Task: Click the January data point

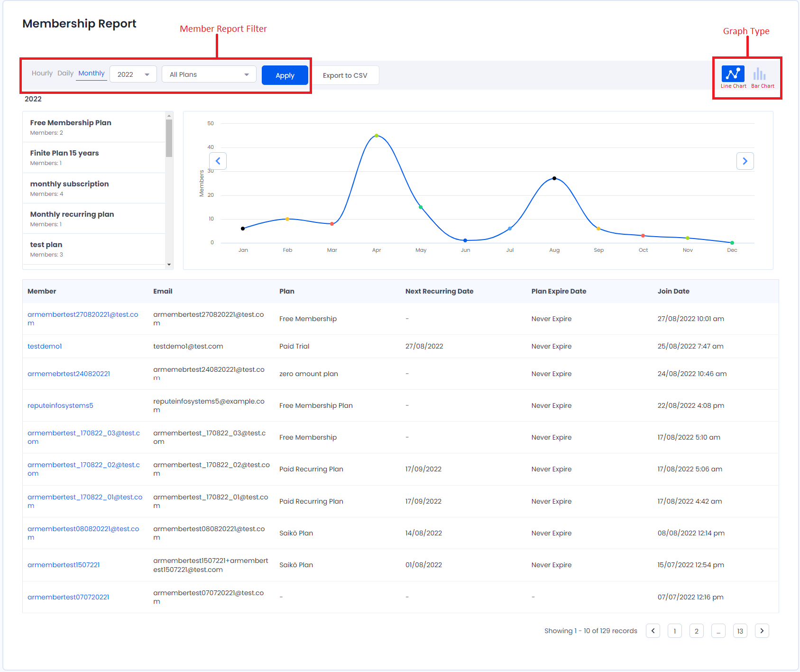Action: tap(243, 229)
